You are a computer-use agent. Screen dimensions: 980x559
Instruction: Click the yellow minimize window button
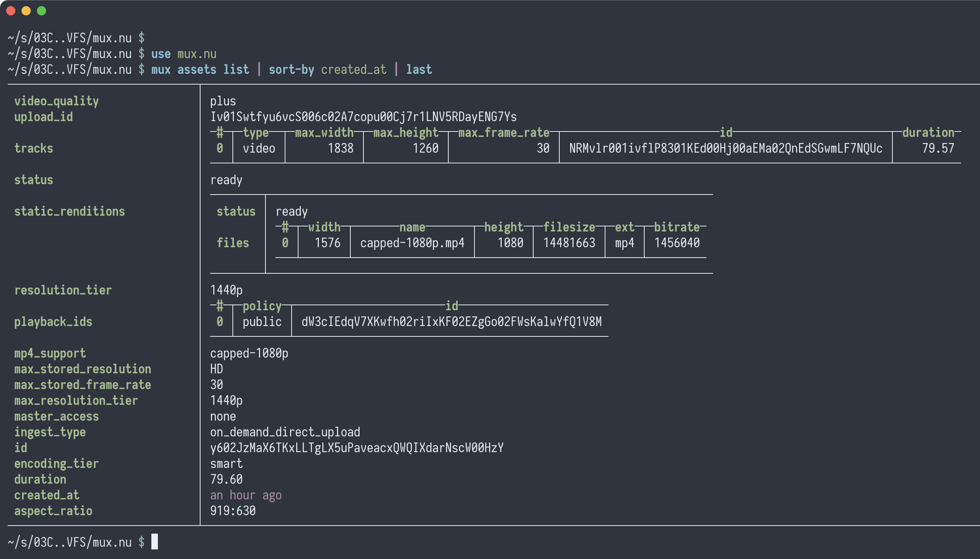coord(26,11)
